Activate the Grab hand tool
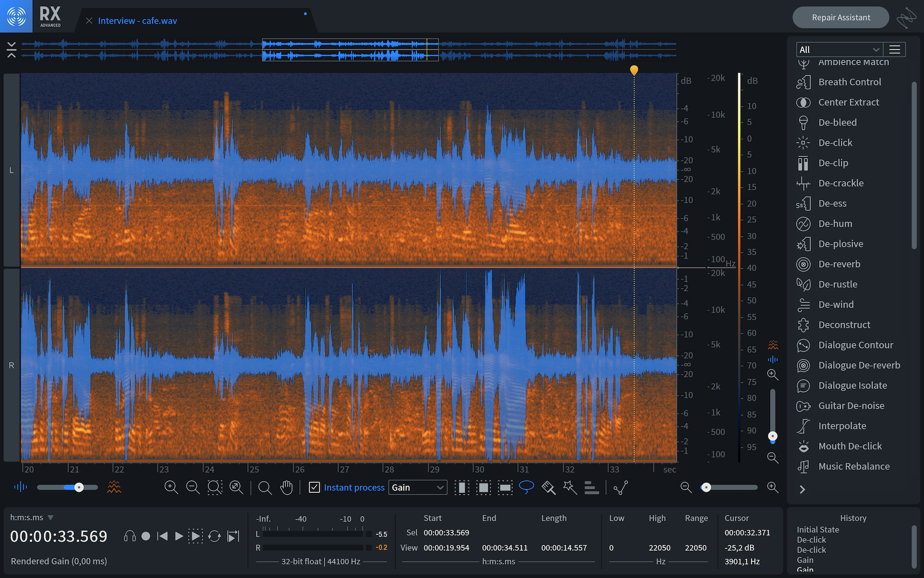The height and width of the screenshot is (578, 924). coord(286,487)
